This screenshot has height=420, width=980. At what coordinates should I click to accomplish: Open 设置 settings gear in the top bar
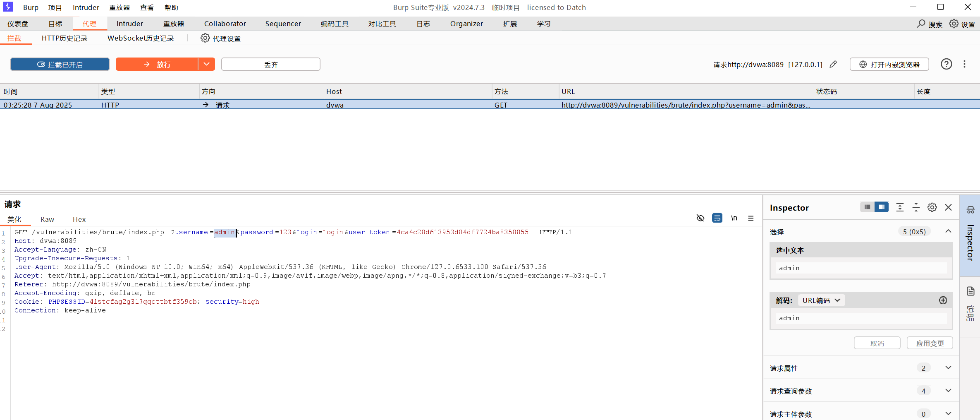[x=954, y=24]
